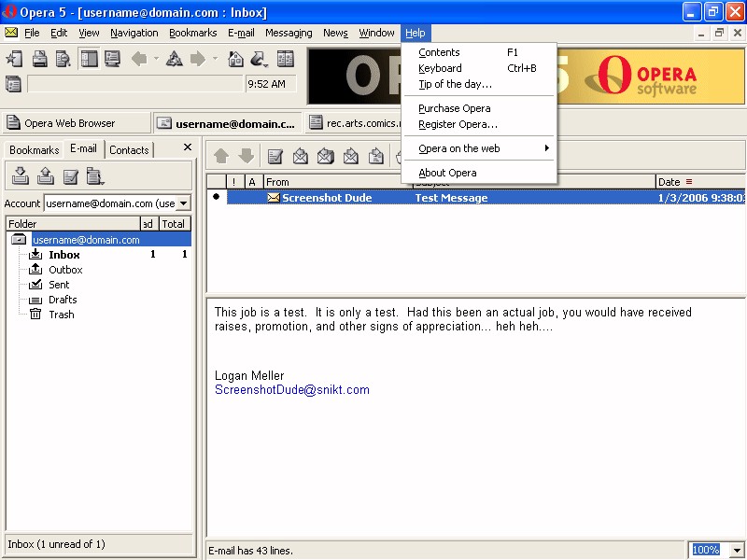This screenshot has height=560, width=747.
Task: Switch to the Bookmarks hotlist tab
Action: (x=35, y=150)
